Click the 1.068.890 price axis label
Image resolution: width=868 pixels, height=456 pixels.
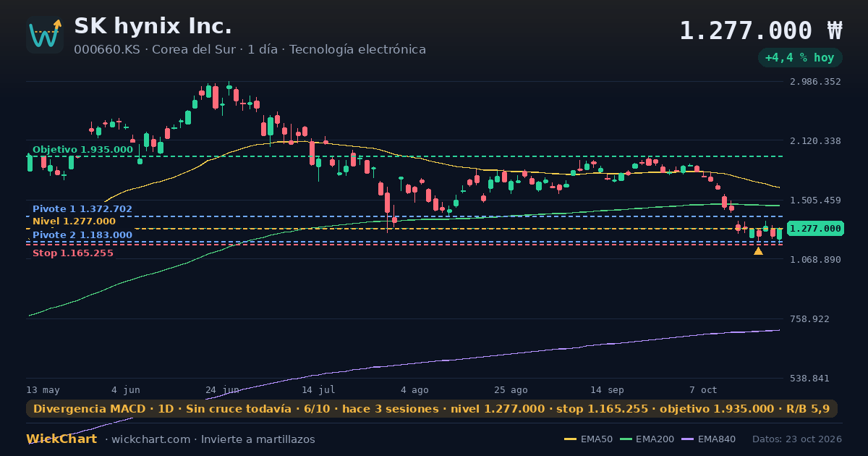pyautogui.click(x=816, y=260)
